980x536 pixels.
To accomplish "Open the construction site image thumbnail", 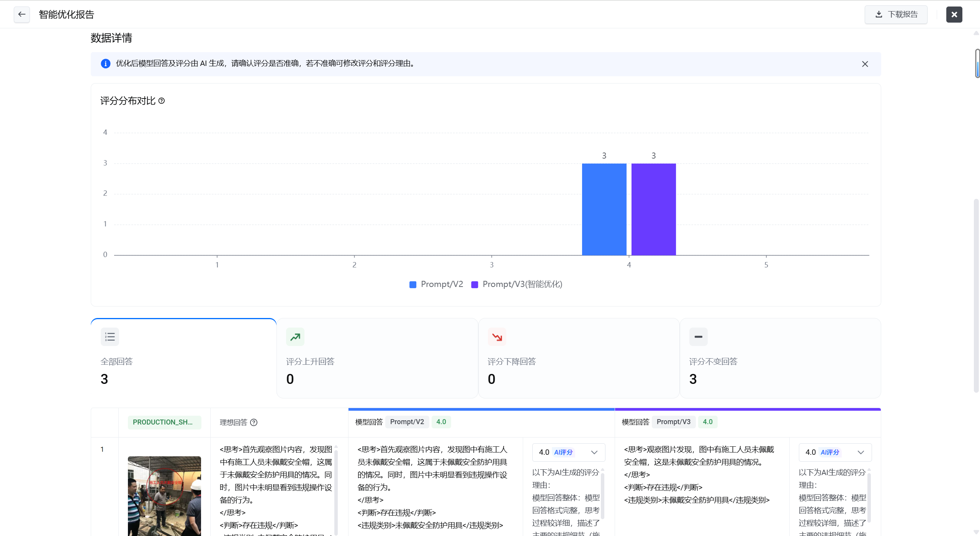I will [164, 496].
